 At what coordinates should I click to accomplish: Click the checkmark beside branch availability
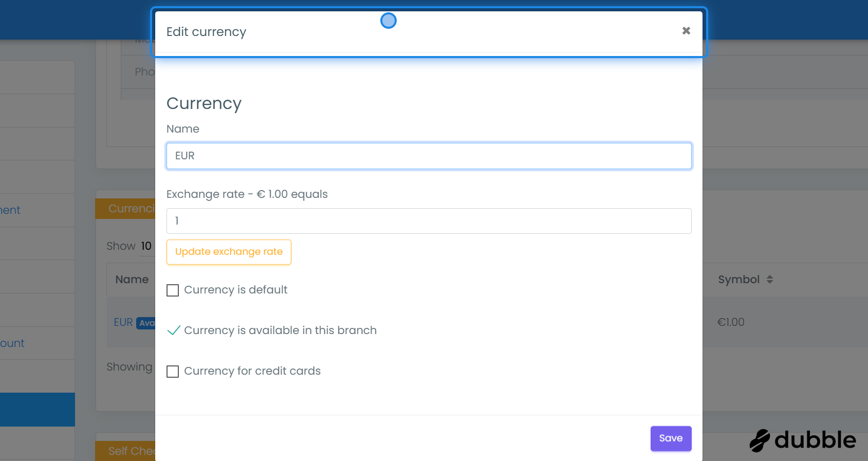pos(174,330)
